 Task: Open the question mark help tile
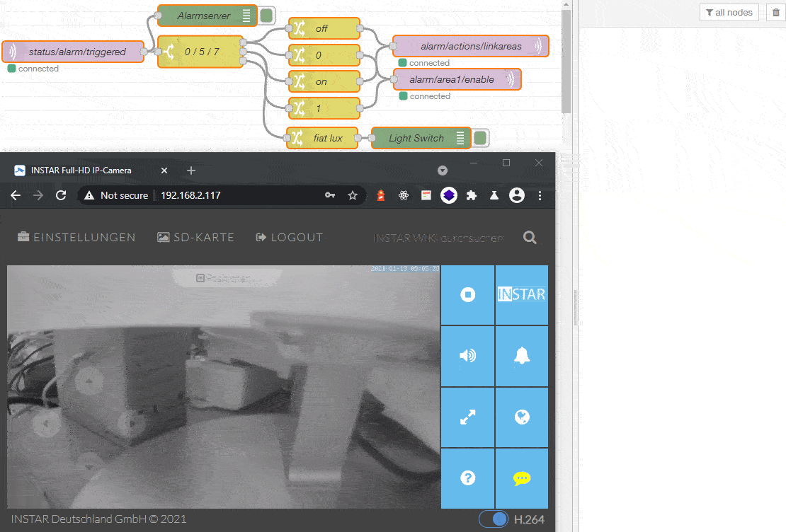coord(467,478)
